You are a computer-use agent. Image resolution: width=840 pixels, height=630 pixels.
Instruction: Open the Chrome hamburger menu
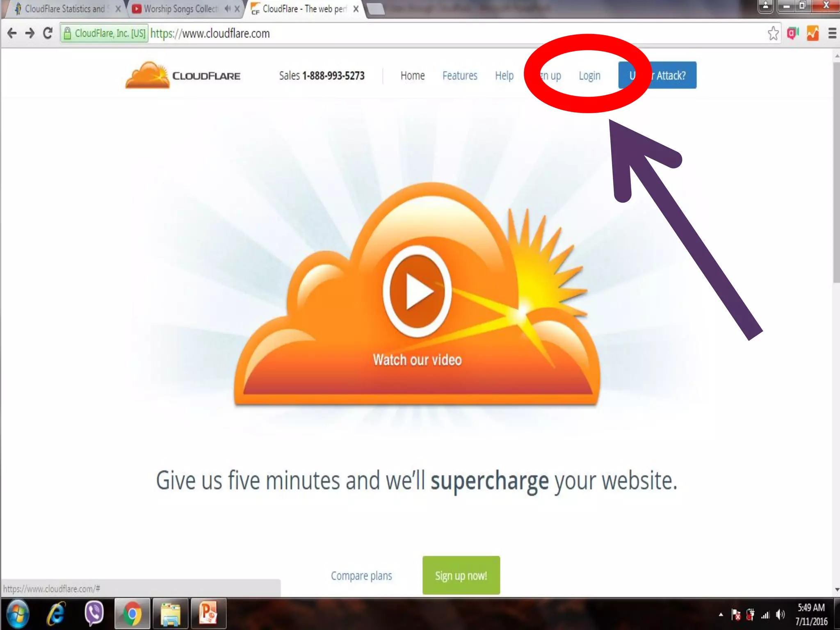click(x=832, y=33)
